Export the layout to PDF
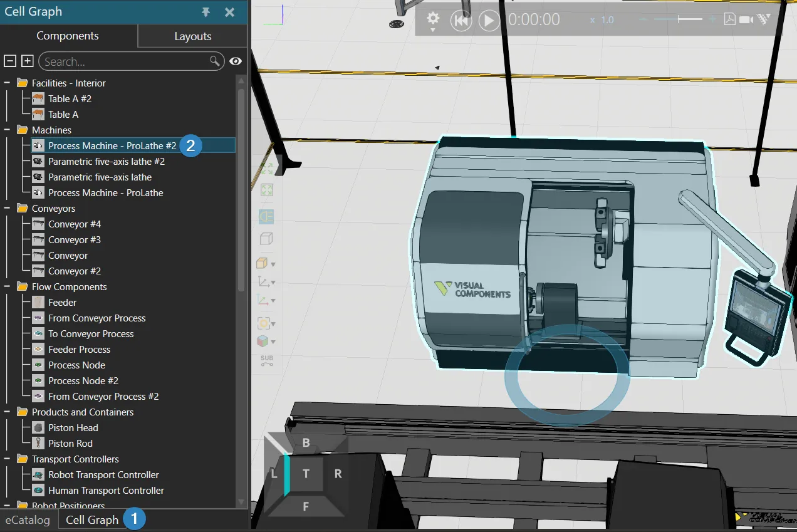This screenshot has width=797, height=532. pos(729,19)
